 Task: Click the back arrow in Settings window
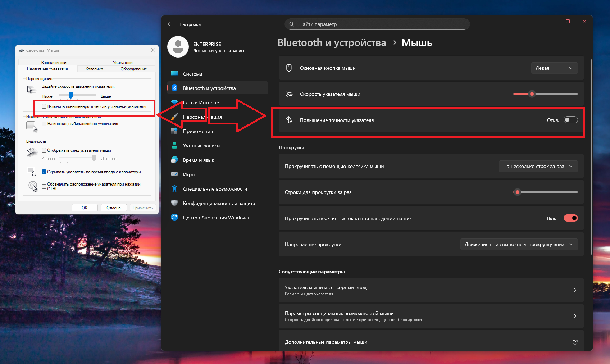[x=170, y=24]
